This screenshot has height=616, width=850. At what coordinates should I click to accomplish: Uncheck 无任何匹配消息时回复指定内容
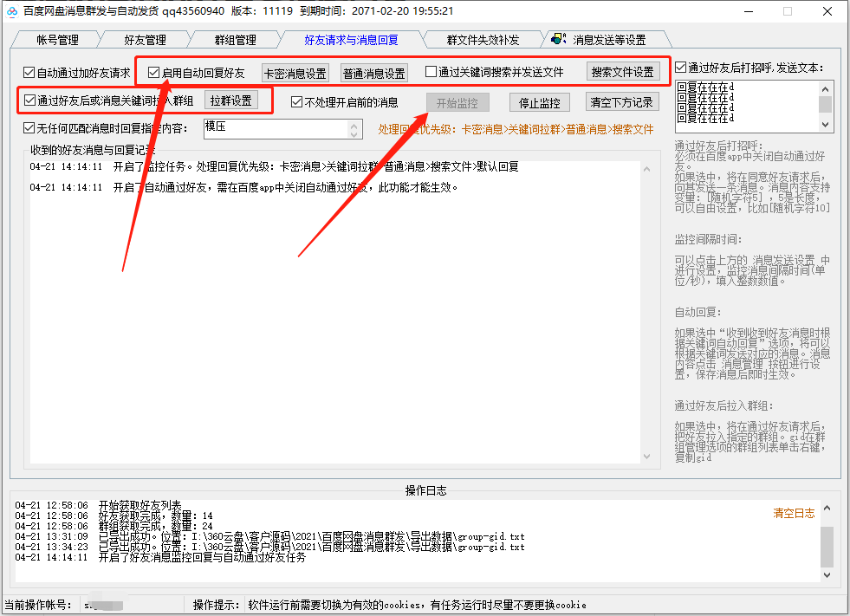29,126
